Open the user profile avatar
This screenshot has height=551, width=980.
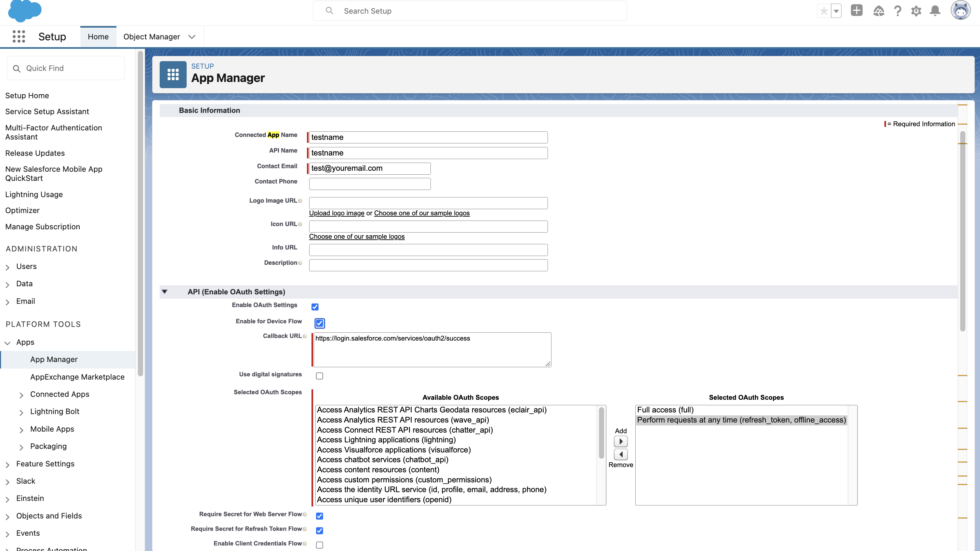click(960, 10)
